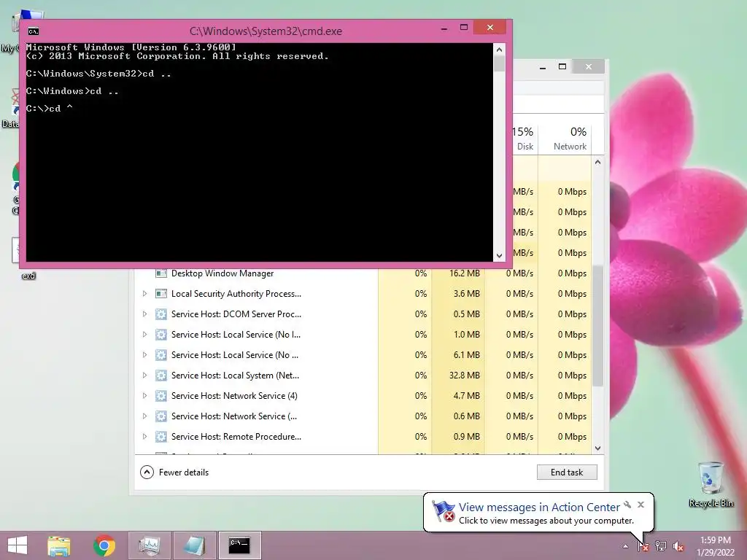Click the cmd window scrollbar thumb
The width and height of the screenshot is (747, 560).
(x=499, y=64)
